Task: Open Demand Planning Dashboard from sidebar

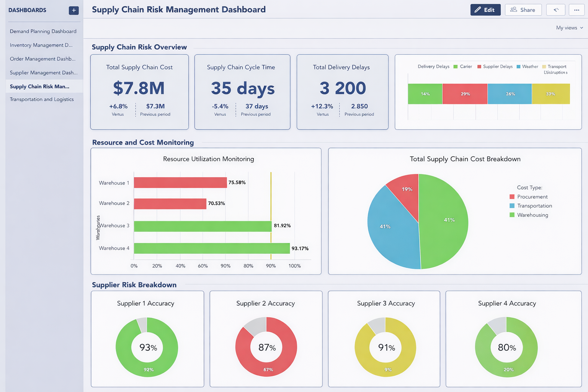Action: 43,31
